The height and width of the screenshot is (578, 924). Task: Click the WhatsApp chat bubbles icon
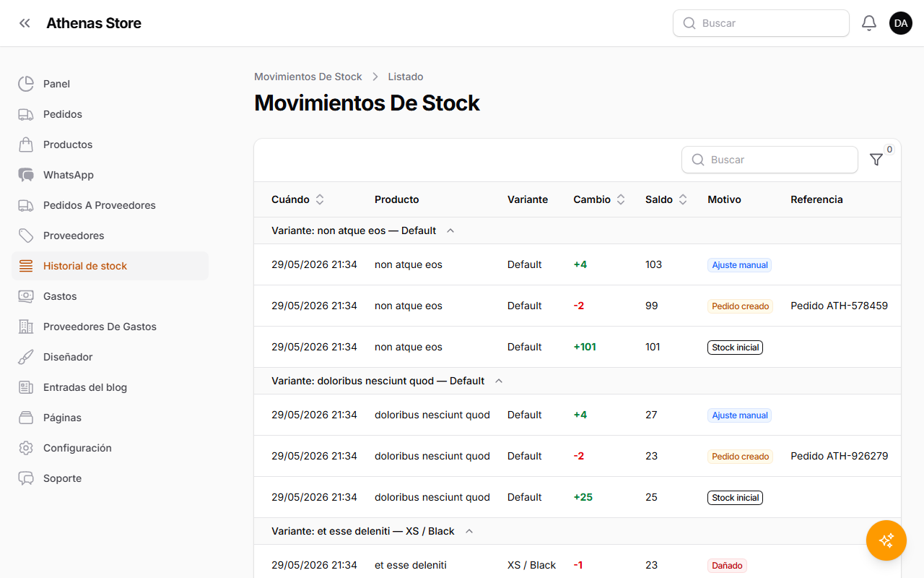point(26,175)
